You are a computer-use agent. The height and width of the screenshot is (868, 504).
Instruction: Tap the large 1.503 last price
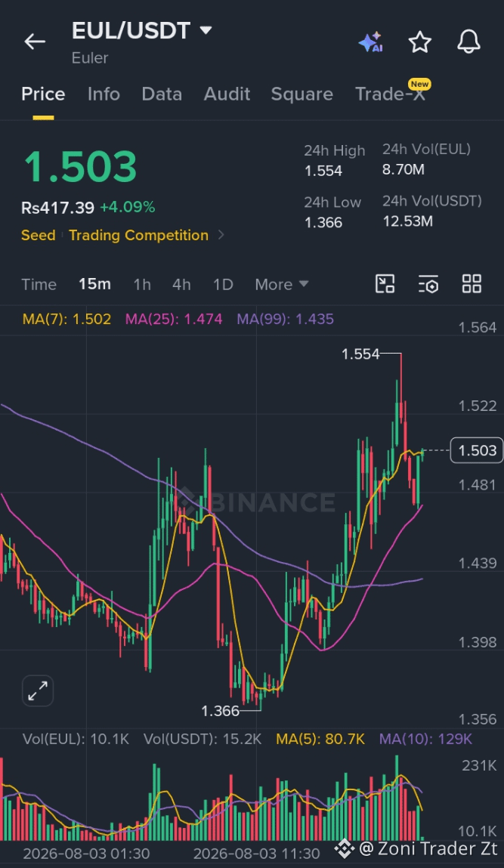(80, 167)
